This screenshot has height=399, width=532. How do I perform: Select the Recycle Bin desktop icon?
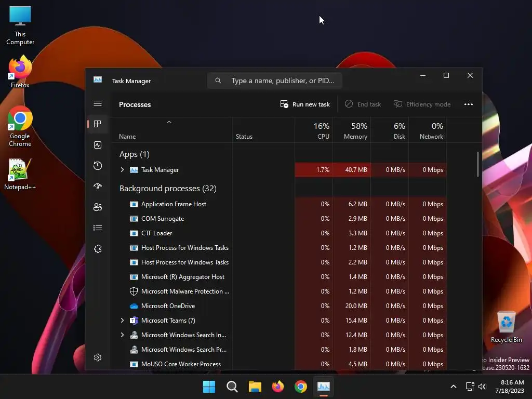[x=506, y=327]
